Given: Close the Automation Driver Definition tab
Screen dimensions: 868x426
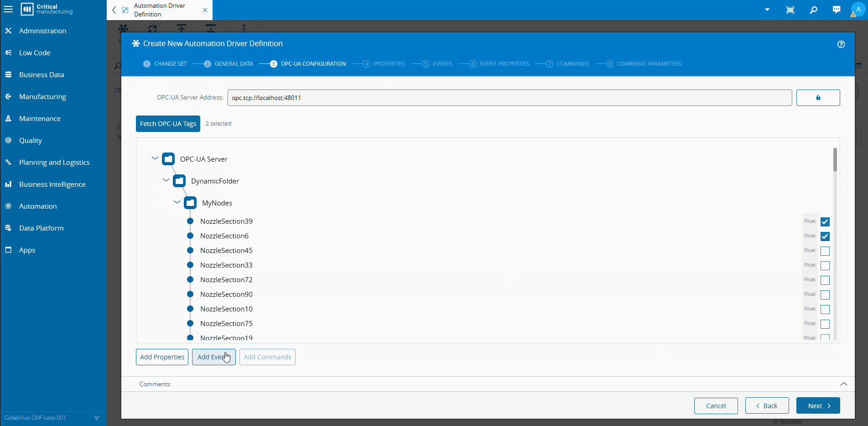Looking at the screenshot, I should click(x=205, y=10).
